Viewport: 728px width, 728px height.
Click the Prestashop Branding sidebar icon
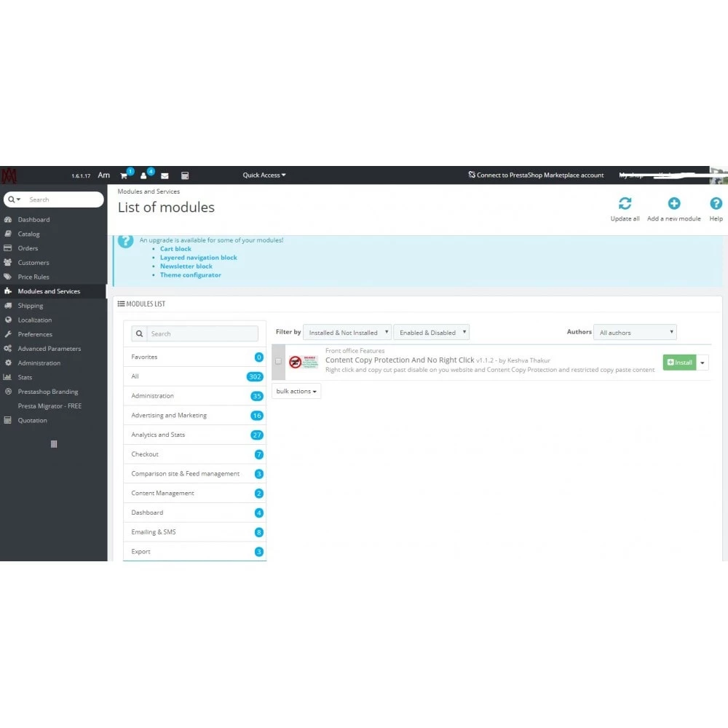tap(8, 392)
